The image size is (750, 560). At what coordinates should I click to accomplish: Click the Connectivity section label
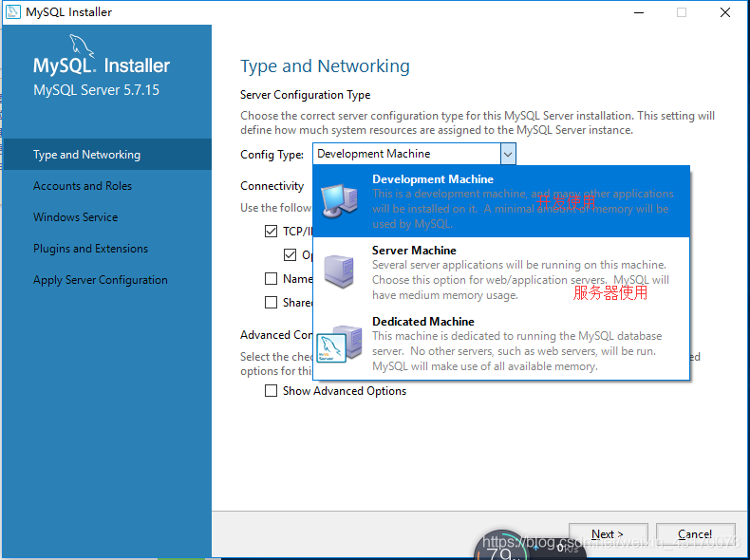click(272, 185)
